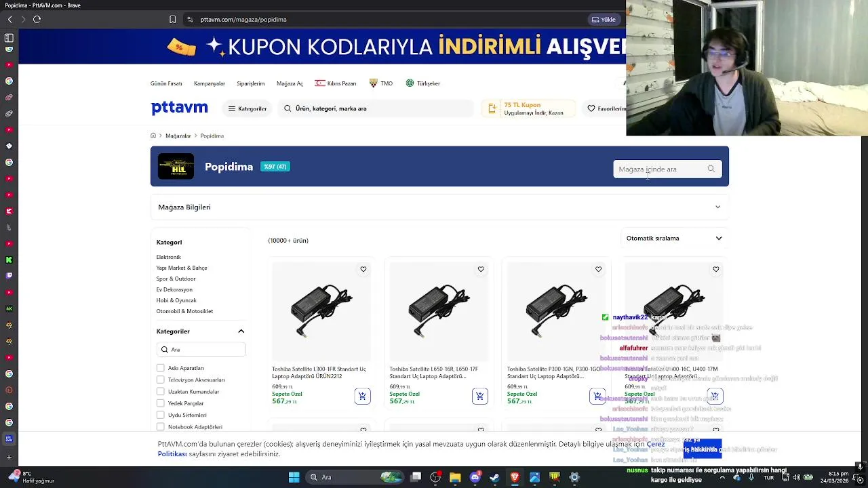Check the Uzaktan Kumandalar filter
Image resolution: width=868 pixels, height=488 pixels.
[161, 392]
